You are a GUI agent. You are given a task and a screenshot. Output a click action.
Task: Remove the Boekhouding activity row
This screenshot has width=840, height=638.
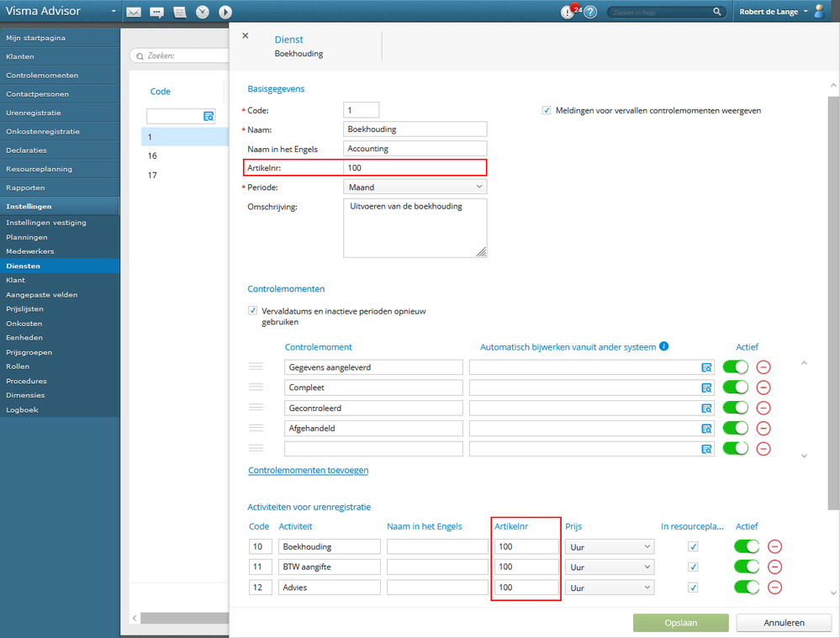(774, 546)
